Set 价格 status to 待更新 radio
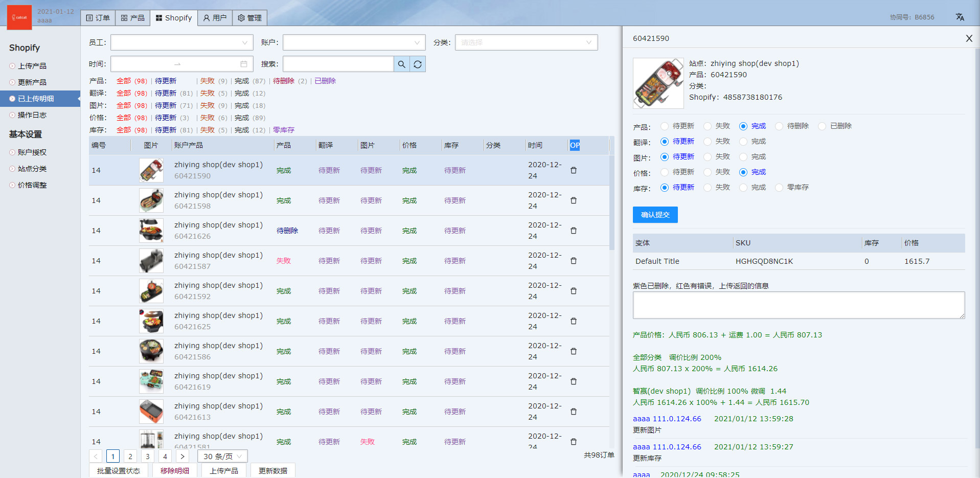Viewport: 980px width, 478px height. 665,172
